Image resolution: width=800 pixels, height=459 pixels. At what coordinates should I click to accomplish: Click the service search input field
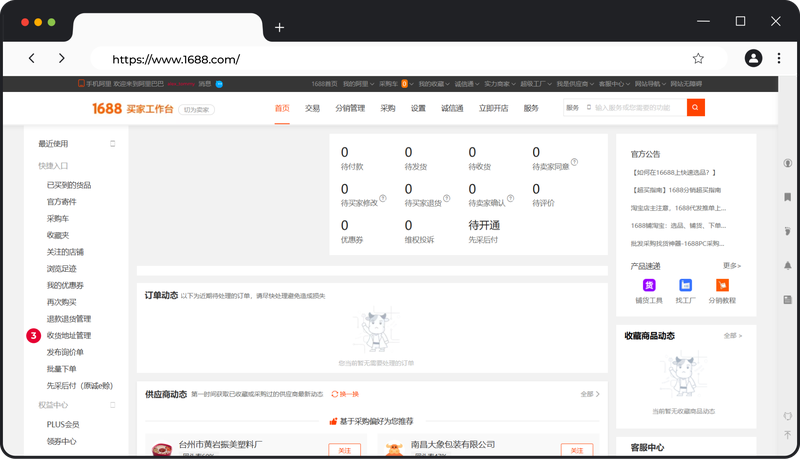[640, 108]
